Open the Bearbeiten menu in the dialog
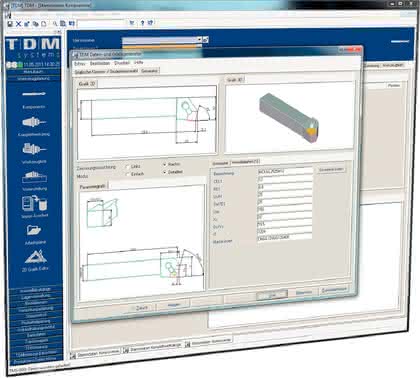The width and height of the screenshot is (420, 378). [x=100, y=63]
